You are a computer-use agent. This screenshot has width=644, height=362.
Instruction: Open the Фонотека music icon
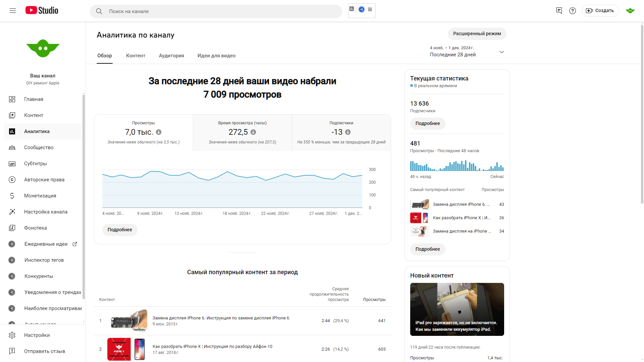[x=12, y=228]
